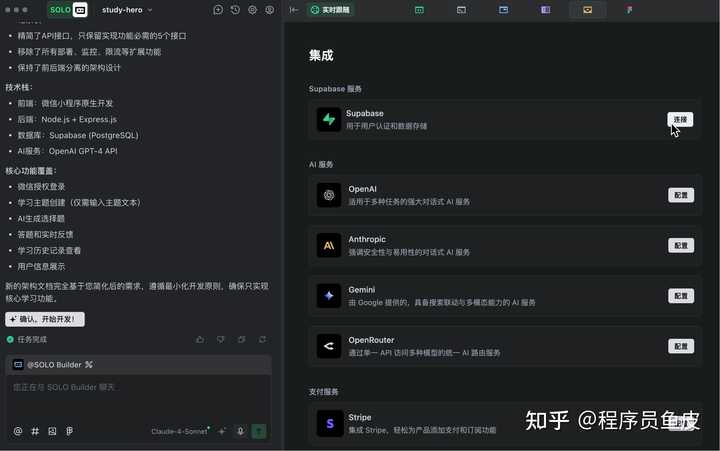Image resolution: width=720 pixels, height=451 pixels.
Task: Switch to the purple document tab icon
Action: [546, 10]
